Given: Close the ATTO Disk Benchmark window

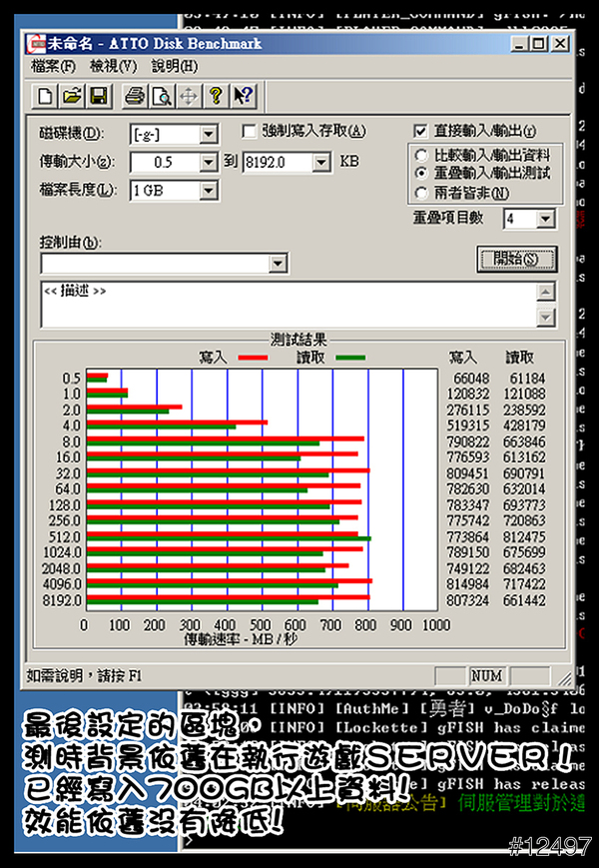Looking at the screenshot, I should [560, 44].
